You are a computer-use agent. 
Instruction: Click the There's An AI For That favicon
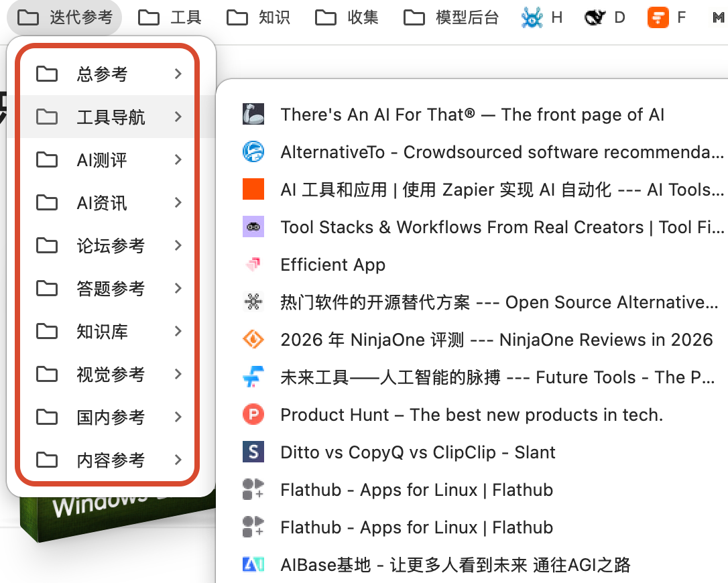[253, 114]
